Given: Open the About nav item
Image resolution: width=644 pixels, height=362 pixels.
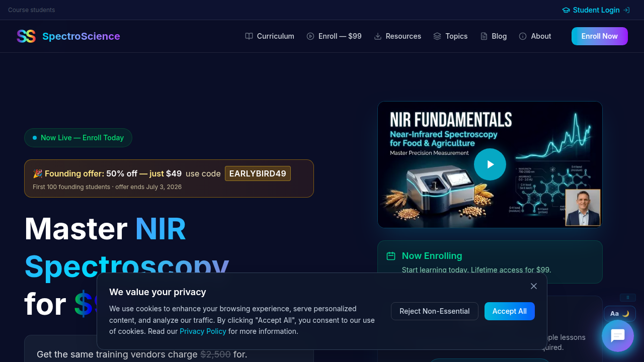Looking at the screenshot, I should (535, 36).
